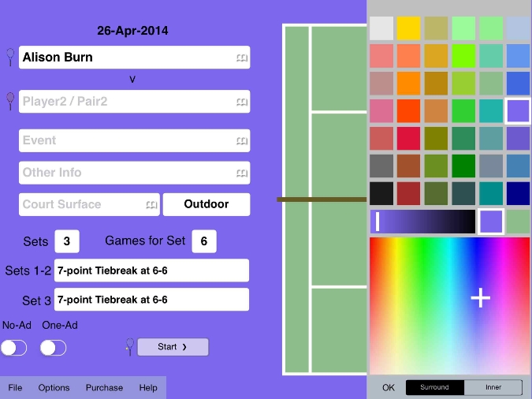Click the Player2 / Pair2 name field
The image size is (532, 399).
tap(134, 102)
